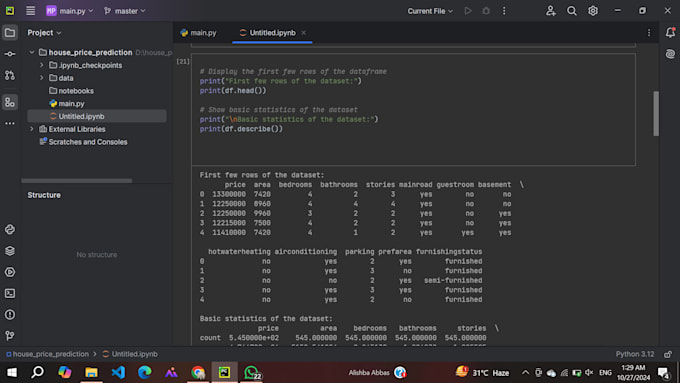This screenshot has width=680, height=383.
Task: Open the Copilot taskbar icon
Action: (65, 372)
